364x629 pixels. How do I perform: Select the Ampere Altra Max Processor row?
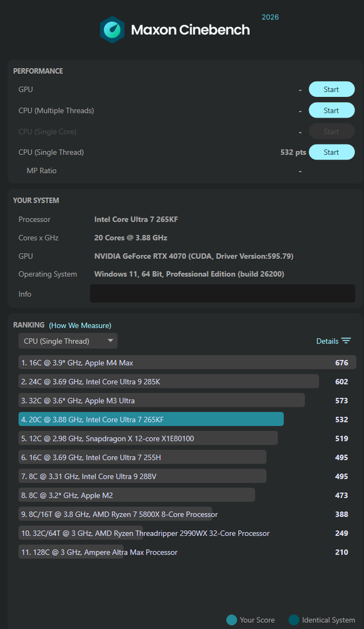[x=187, y=552]
